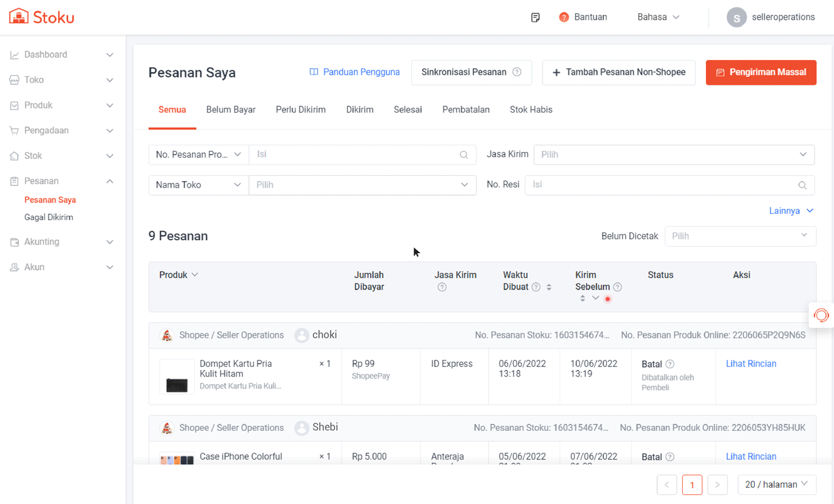Open the floating chat support icon
This screenshot has height=504, width=834.
(x=821, y=315)
